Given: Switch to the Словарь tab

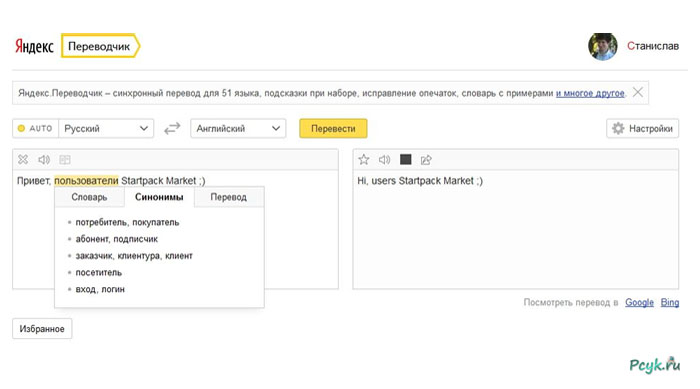Looking at the screenshot, I should pos(89,197).
